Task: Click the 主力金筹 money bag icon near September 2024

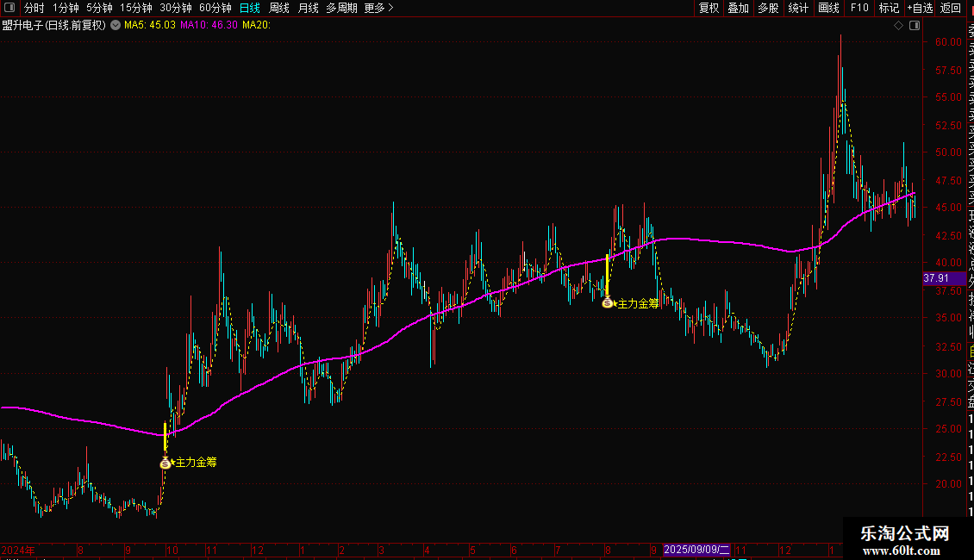Action: click(x=165, y=463)
